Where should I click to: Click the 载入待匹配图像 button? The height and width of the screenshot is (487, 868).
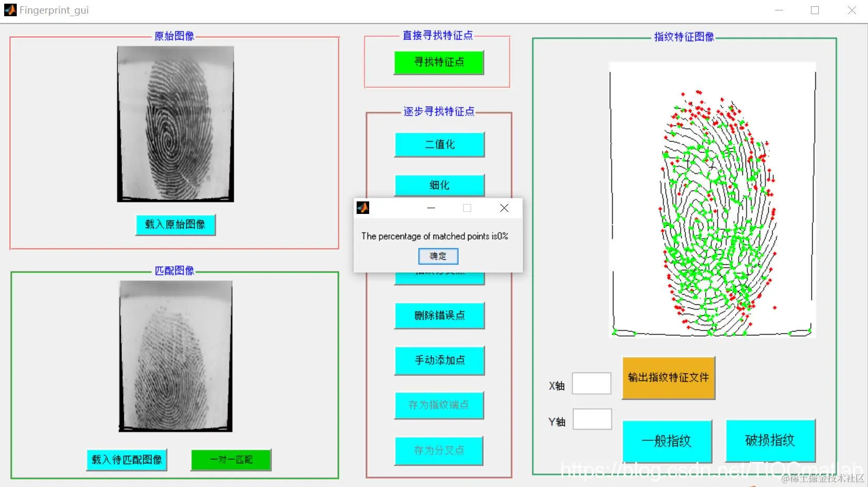(127, 460)
